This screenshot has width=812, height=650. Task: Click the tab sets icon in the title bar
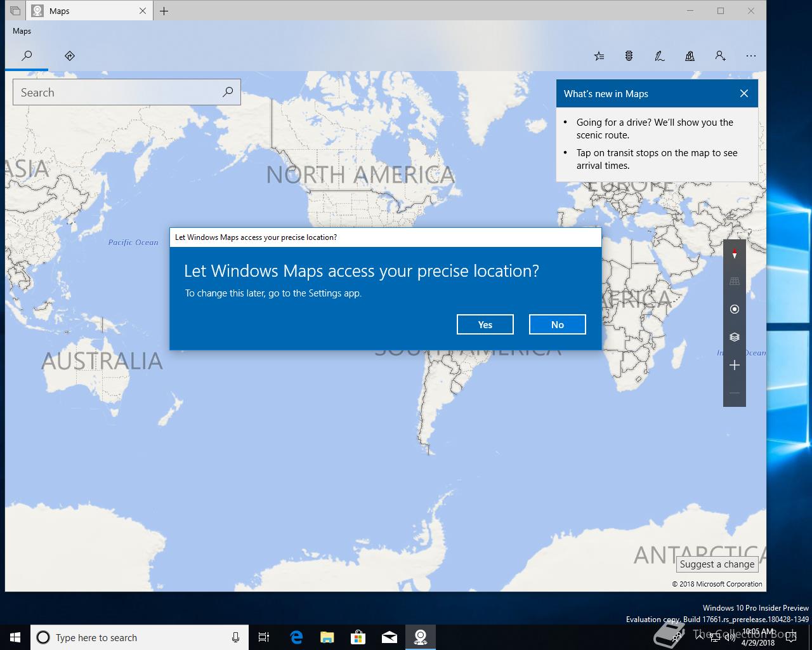[15, 11]
